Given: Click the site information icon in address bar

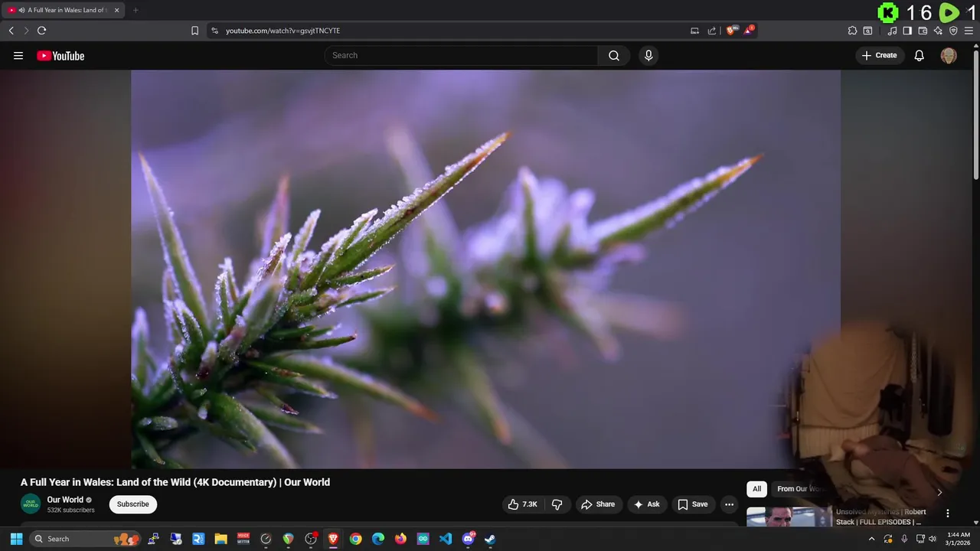Looking at the screenshot, I should click(214, 31).
